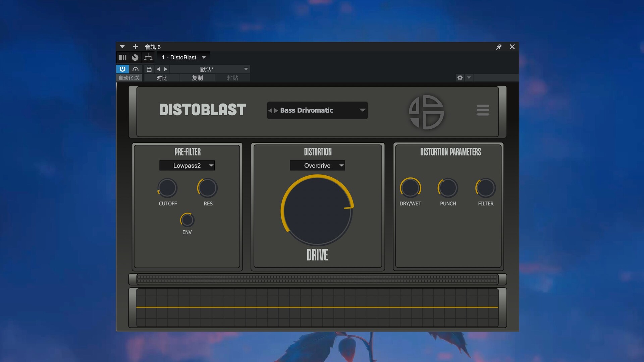
Task: Click the plus icon next to 音轨 6
Action: [135, 47]
